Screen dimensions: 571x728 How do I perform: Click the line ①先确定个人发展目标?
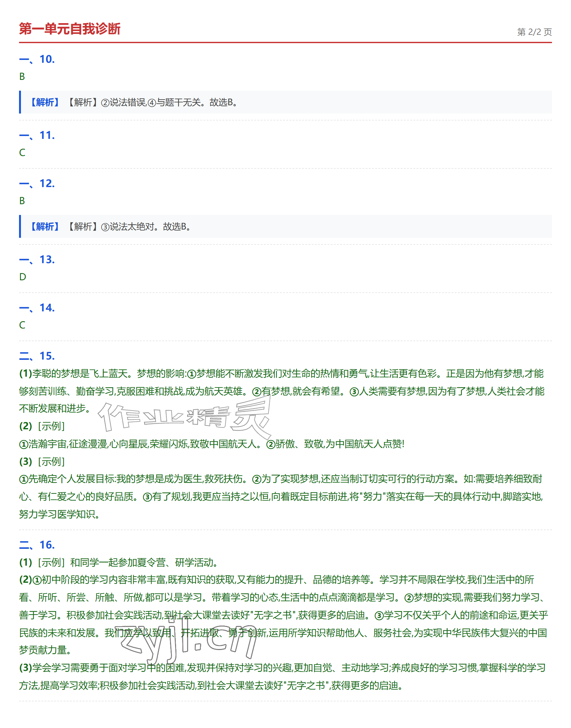tap(281, 479)
